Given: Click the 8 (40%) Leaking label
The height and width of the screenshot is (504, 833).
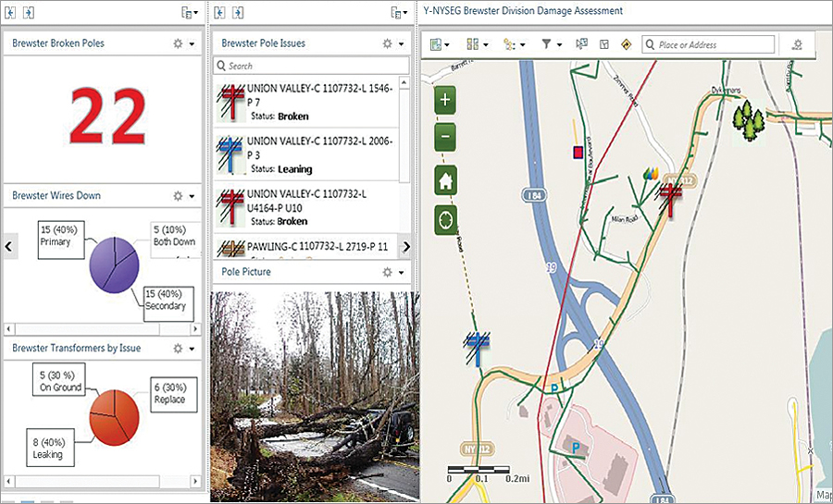Looking at the screenshot, I should (51, 448).
